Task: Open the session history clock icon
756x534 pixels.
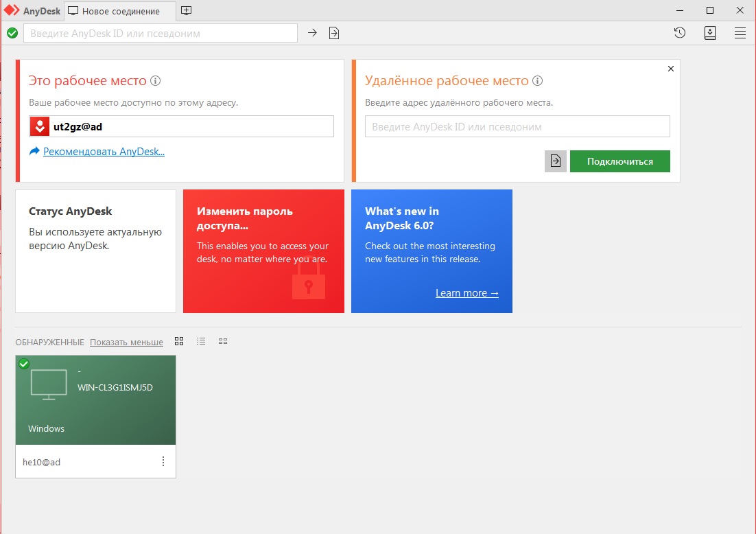Action: click(679, 33)
